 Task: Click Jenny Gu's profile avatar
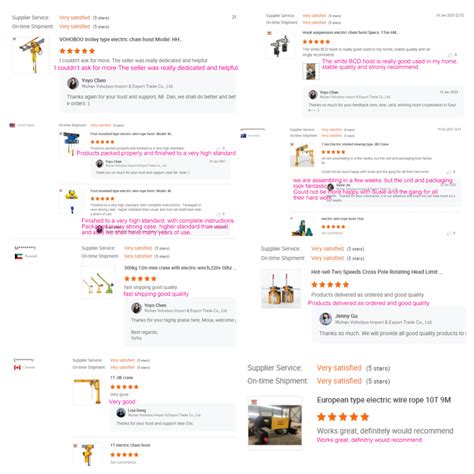coord(326,319)
